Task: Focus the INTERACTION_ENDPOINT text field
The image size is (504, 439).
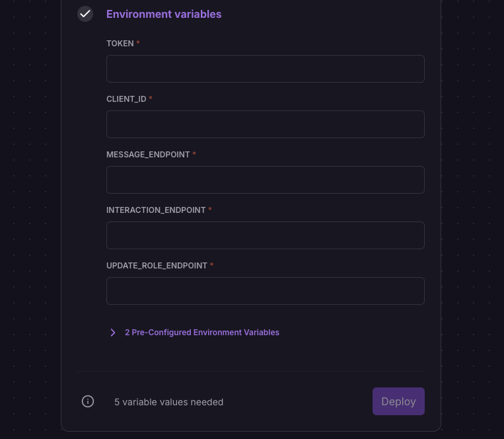Action: tap(265, 235)
